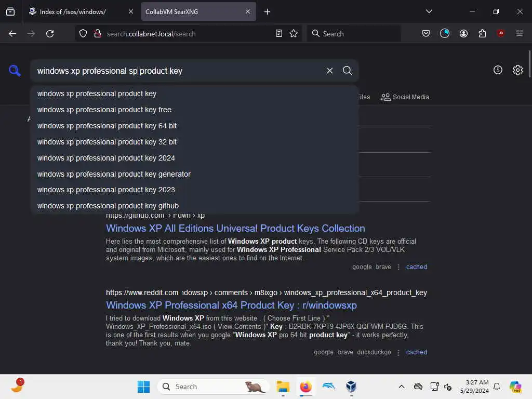Choose suggestion 'windows xp professional product key'
Viewport: 532px width, 399px height.
pyautogui.click(x=195, y=94)
